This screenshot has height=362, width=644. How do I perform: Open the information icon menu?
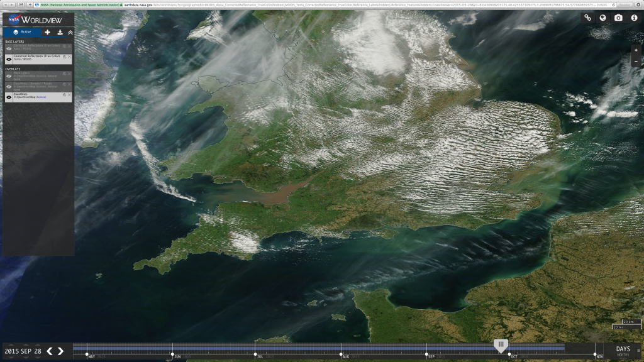coord(634,18)
